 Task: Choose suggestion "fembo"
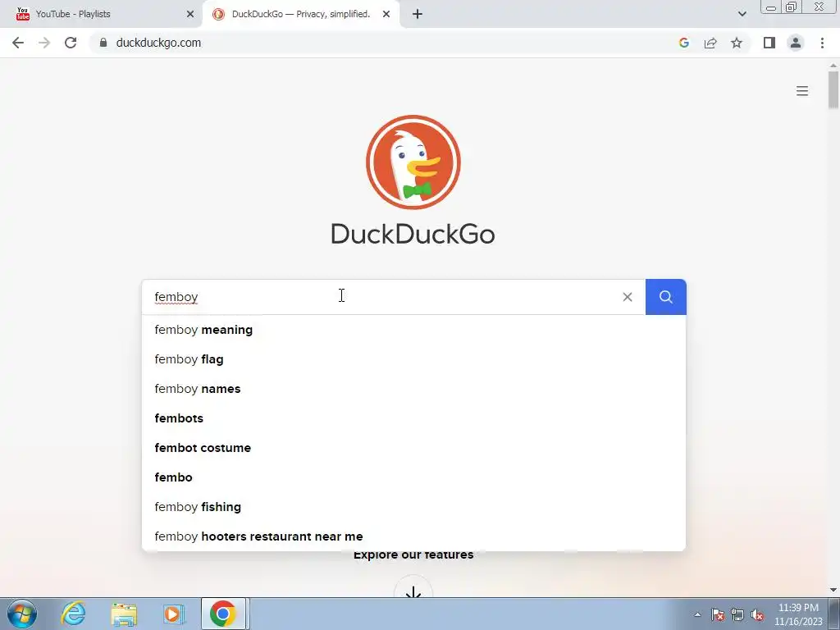click(413, 477)
